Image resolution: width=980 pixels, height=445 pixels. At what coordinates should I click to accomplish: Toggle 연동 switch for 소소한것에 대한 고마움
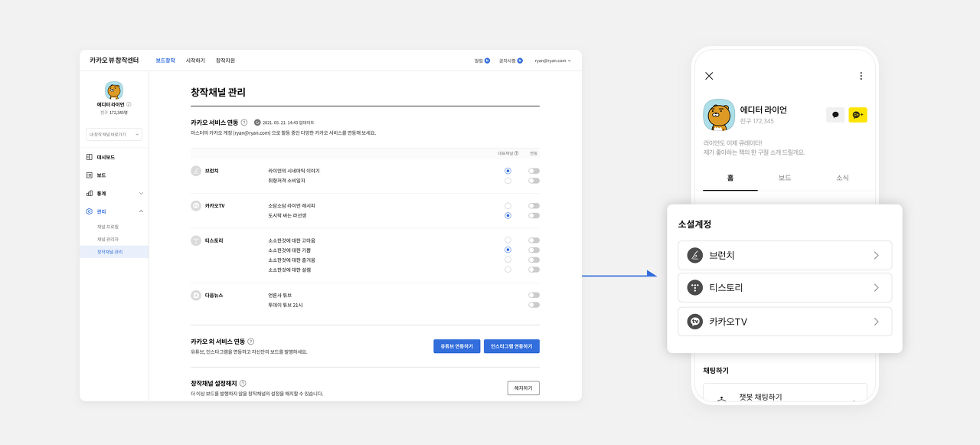(534, 240)
